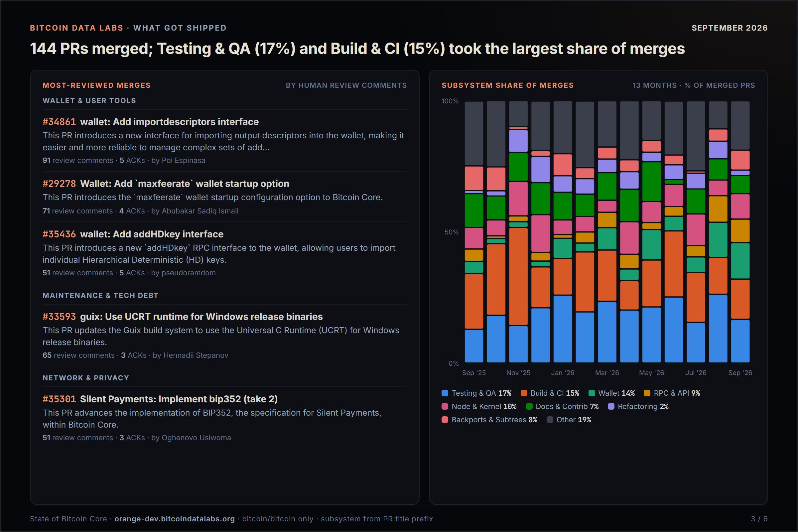Click the Node & Kernel legend swatch
Image resolution: width=798 pixels, height=532 pixels.
pyautogui.click(x=445, y=406)
